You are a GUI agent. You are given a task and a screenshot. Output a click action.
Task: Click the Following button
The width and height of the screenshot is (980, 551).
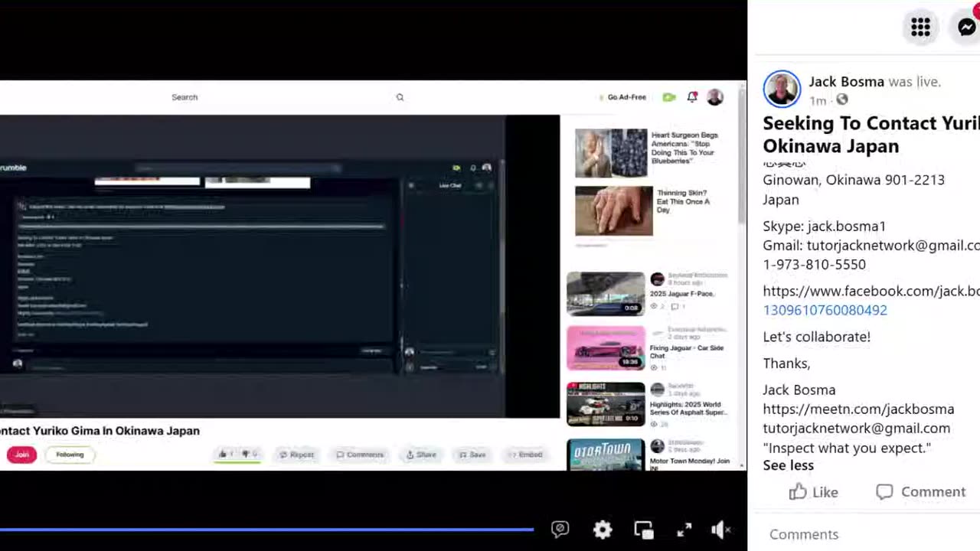click(70, 455)
